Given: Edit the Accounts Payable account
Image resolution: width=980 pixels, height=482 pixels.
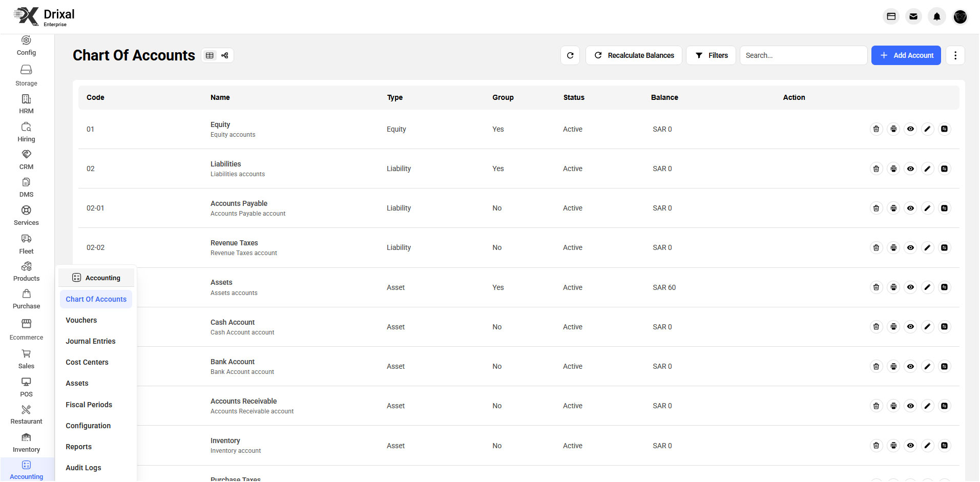Looking at the screenshot, I should 927,208.
